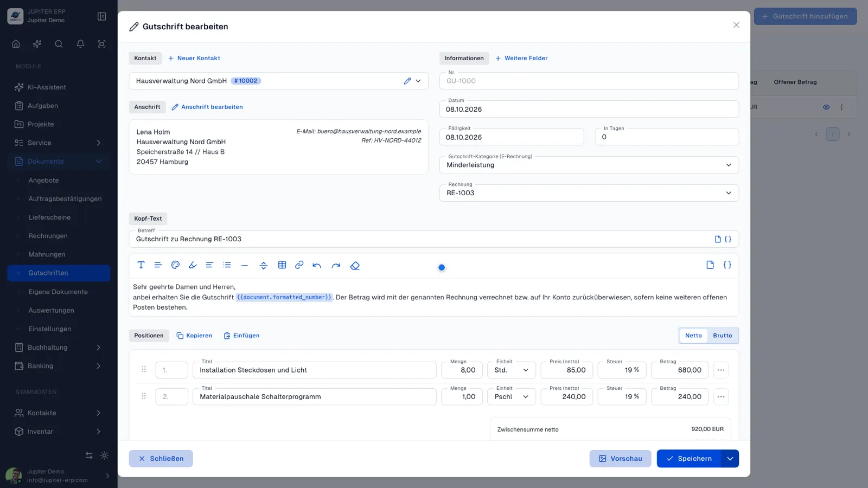Click the Schließen button

[161, 459]
